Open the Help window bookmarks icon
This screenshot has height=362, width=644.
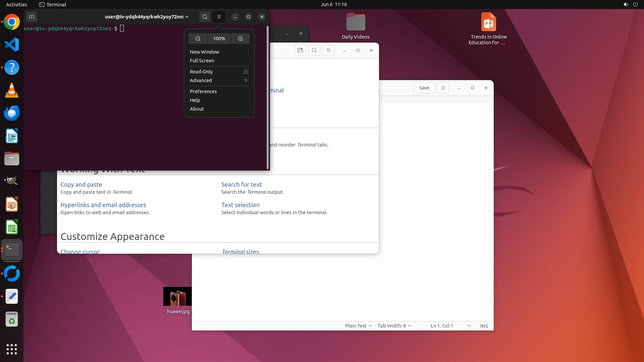point(300,50)
